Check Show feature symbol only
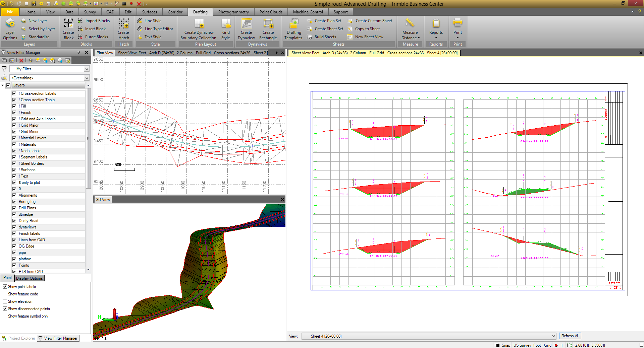This screenshot has width=644, height=348. coord(5,316)
